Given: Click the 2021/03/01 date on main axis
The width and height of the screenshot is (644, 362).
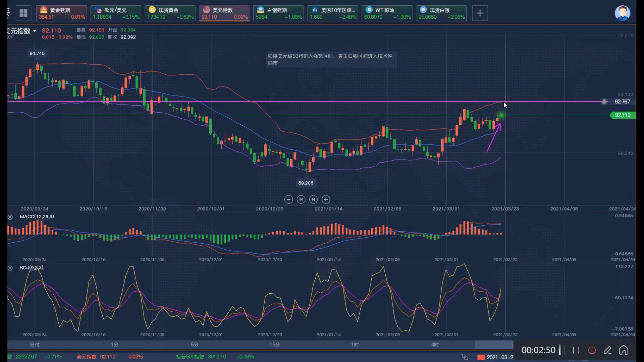Looking at the screenshot, I should (446, 209).
